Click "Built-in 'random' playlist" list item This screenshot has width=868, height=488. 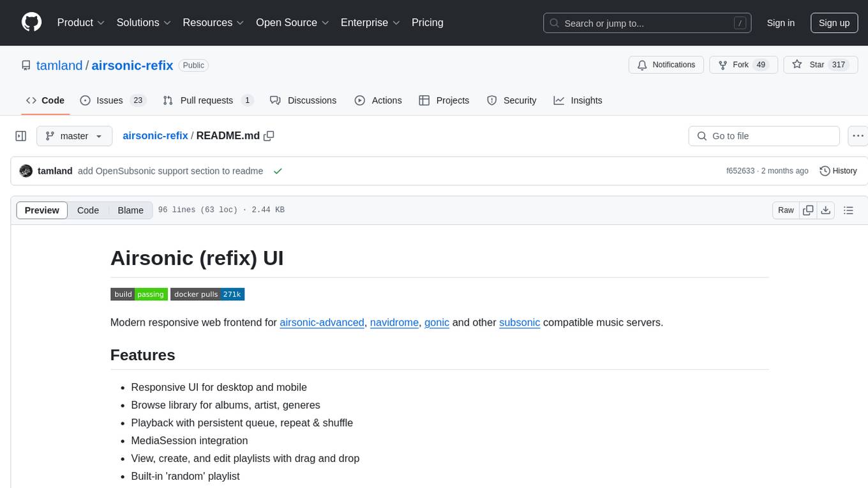(186, 477)
